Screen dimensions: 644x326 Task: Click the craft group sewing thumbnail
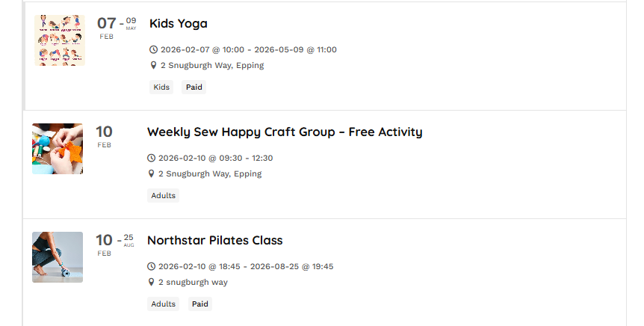tap(58, 149)
